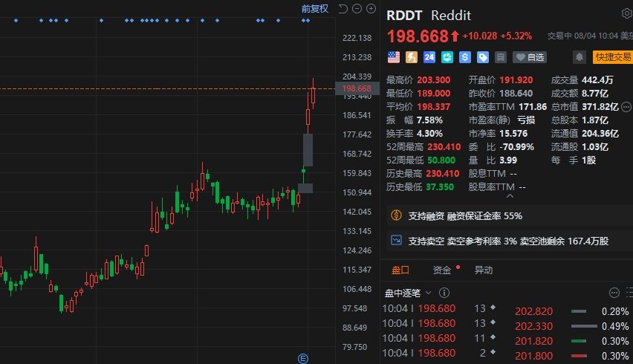Click the 222.138 price axis label
The width and height of the screenshot is (633, 364).
[x=357, y=38]
